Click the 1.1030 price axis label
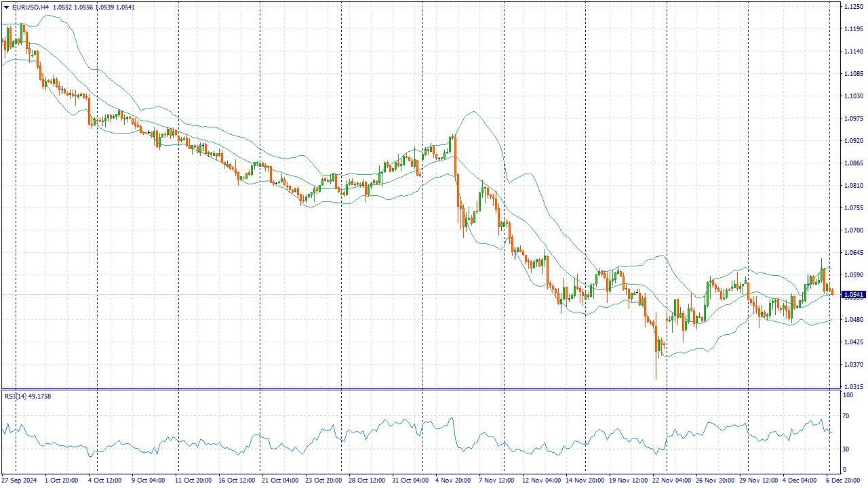Viewport: 868px width, 488px height. (x=853, y=96)
